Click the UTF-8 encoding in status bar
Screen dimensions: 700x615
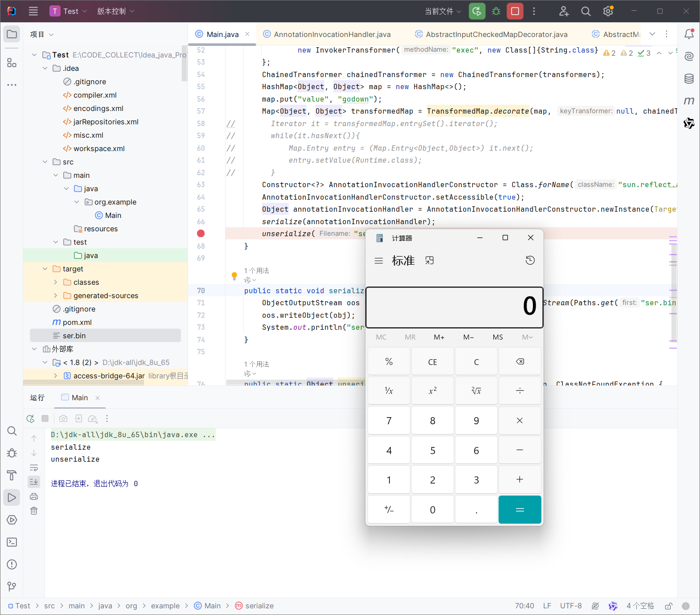(571, 606)
